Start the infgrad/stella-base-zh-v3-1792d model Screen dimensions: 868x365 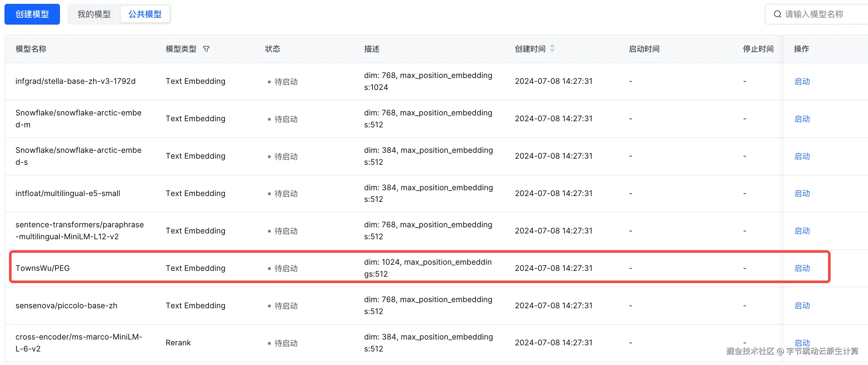pyautogui.click(x=802, y=81)
